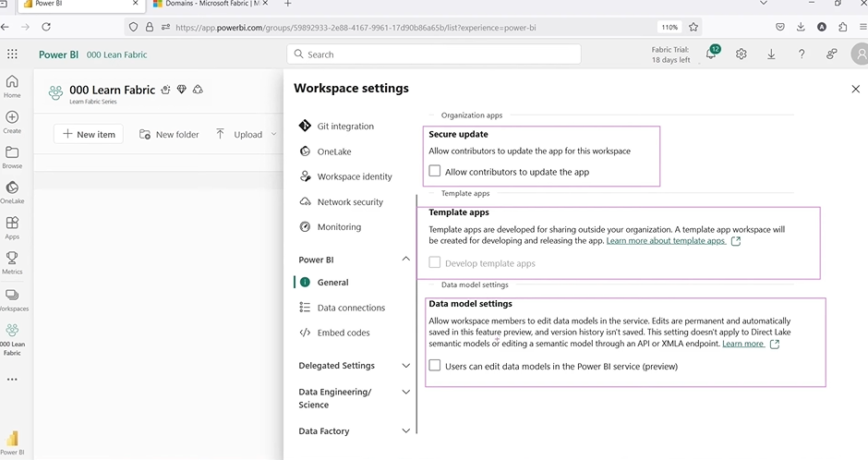Check Allow contributors to update the app
868x460 pixels.
pyautogui.click(x=435, y=171)
